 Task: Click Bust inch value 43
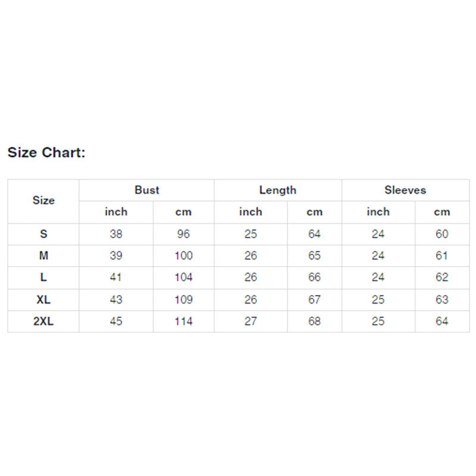[x=116, y=299]
